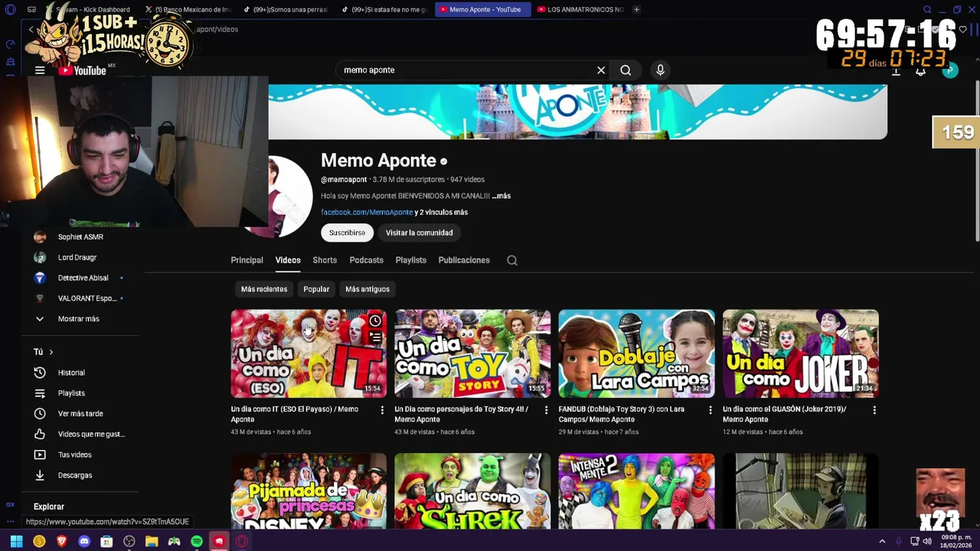Clear the search box with the X
The height and width of the screenshot is (551, 980).
601,70
